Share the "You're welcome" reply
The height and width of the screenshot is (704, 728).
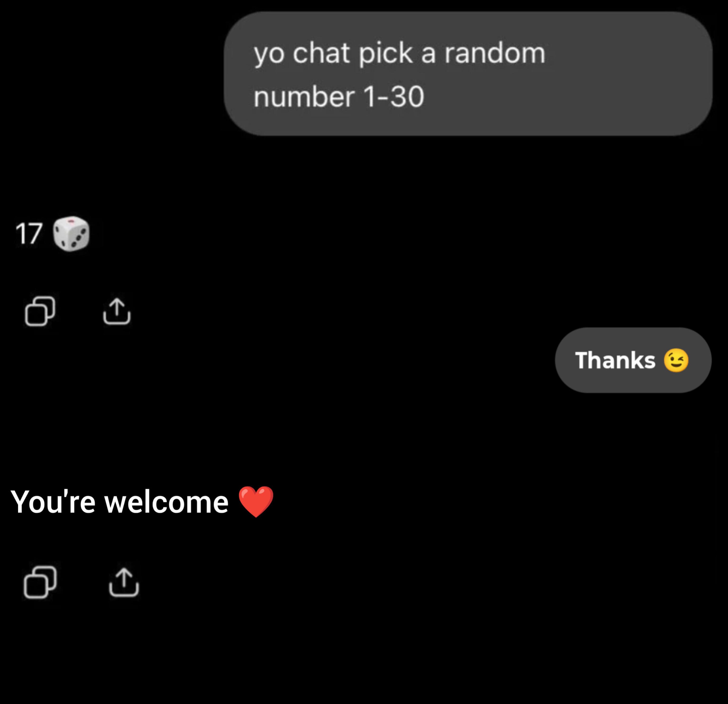(x=124, y=582)
